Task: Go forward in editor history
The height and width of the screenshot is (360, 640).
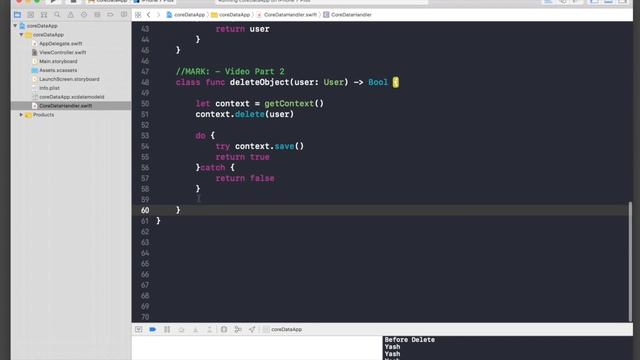Action: tap(158, 15)
